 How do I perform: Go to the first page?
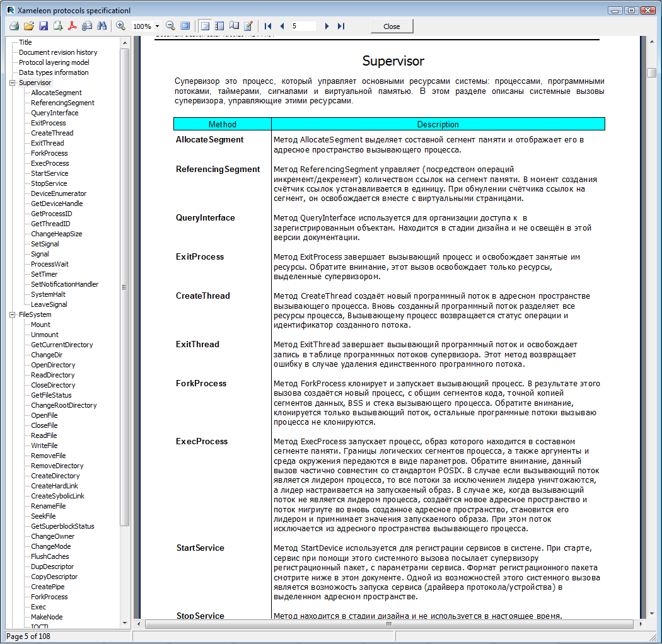click(x=268, y=26)
